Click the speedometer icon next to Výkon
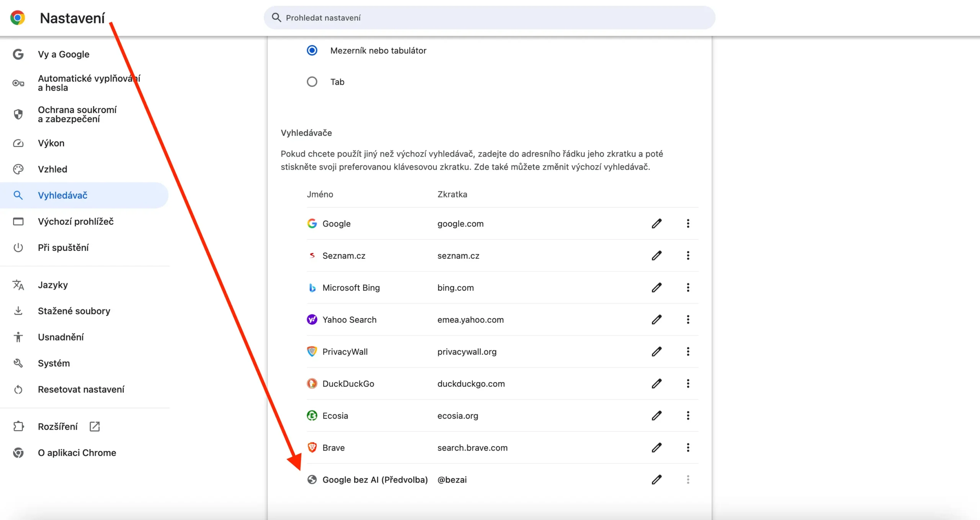Image resolution: width=980 pixels, height=520 pixels. point(18,143)
